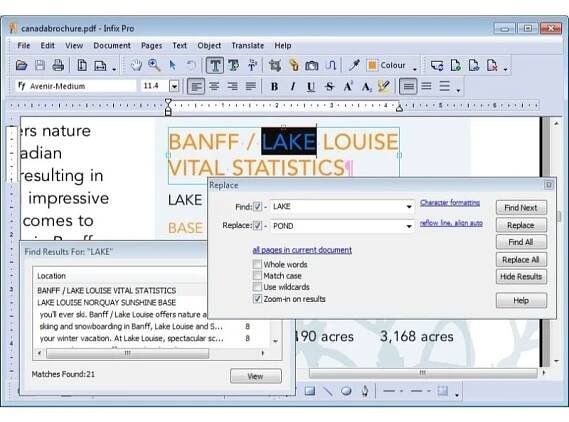
Task: Click the Highlighter marker icon
Action: pyautogui.click(x=384, y=86)
